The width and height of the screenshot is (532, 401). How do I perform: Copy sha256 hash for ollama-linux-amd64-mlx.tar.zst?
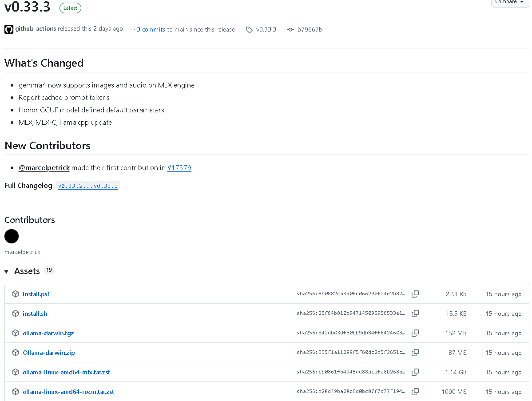point(415,372)
